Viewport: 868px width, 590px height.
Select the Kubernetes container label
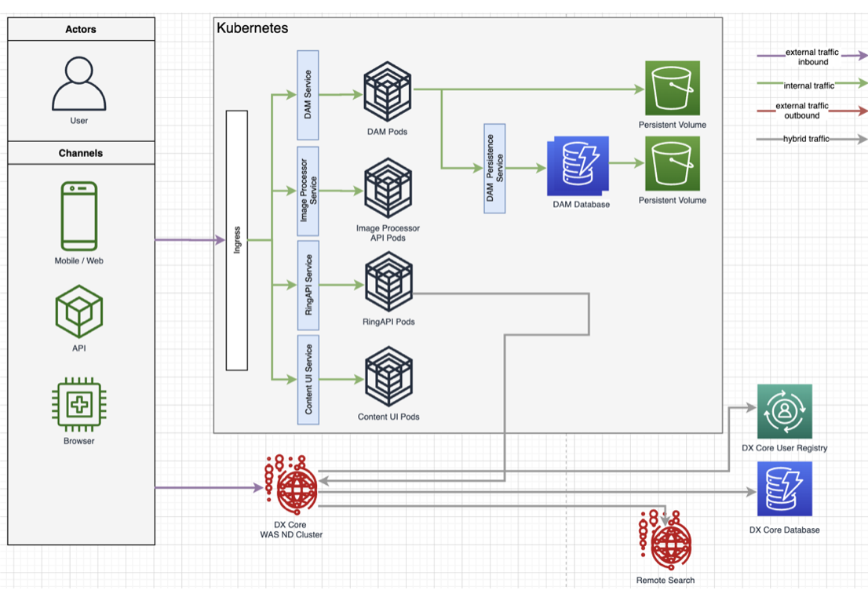point(253,27)
